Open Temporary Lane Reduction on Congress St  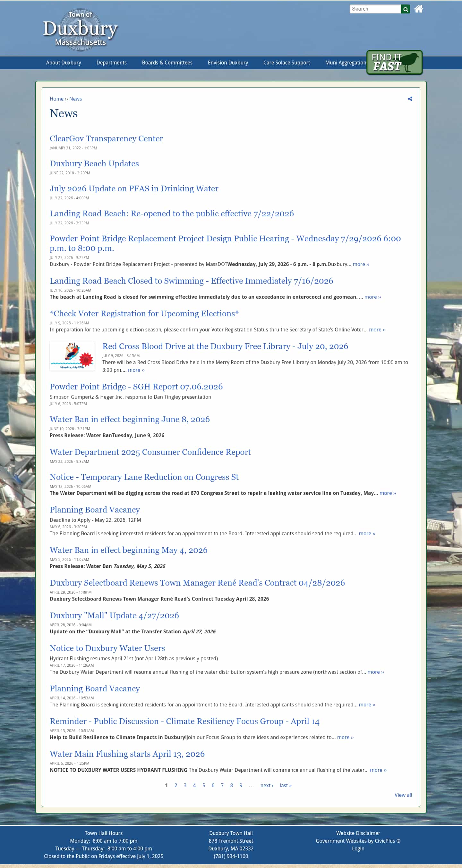point(144,477)
